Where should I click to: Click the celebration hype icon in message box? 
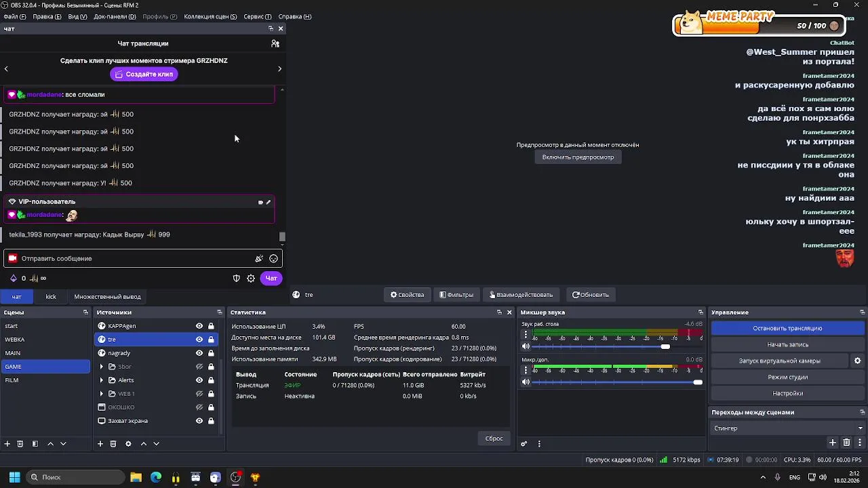coord(259,258)
